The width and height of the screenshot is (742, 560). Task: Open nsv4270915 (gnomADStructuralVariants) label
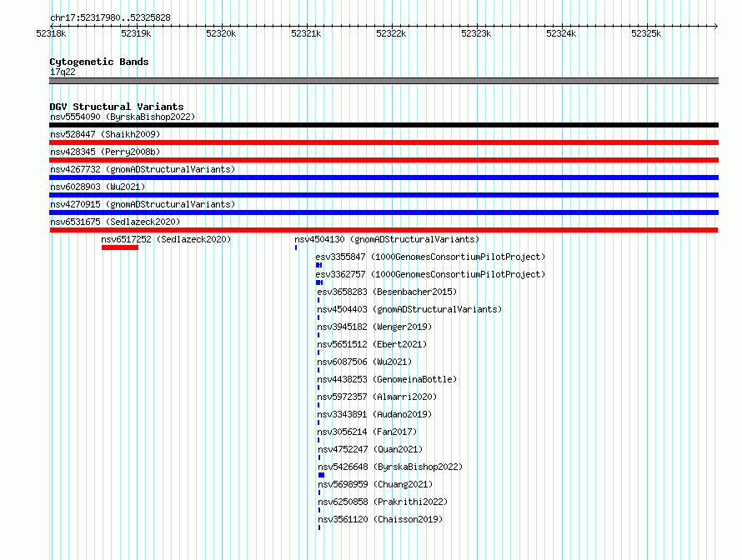143,204
